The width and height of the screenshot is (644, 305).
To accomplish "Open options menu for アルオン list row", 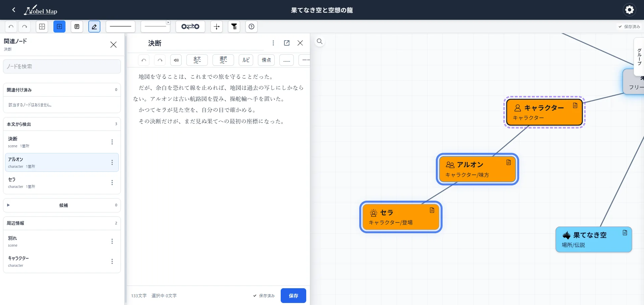I will tap(112, 162).
